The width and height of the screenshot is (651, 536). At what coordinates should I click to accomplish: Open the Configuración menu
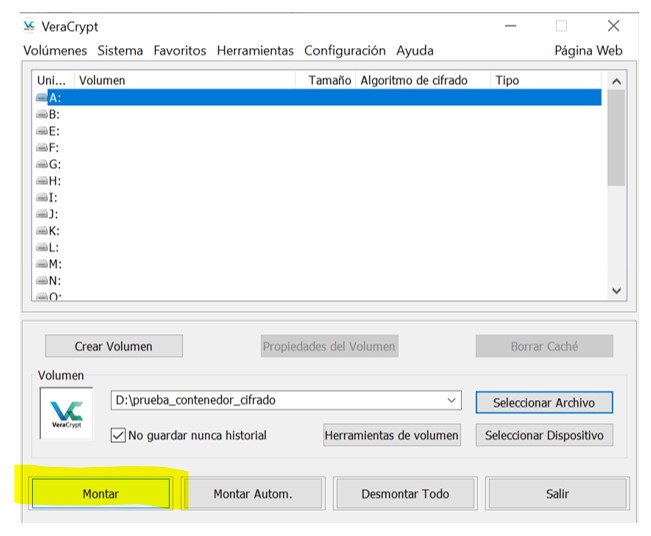pyautogui.click(x=344, y=50)
